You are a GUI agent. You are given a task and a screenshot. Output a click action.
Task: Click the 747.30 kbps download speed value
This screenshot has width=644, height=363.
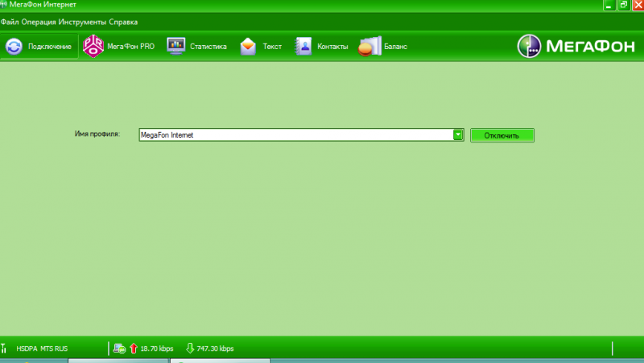pos(215,349)
